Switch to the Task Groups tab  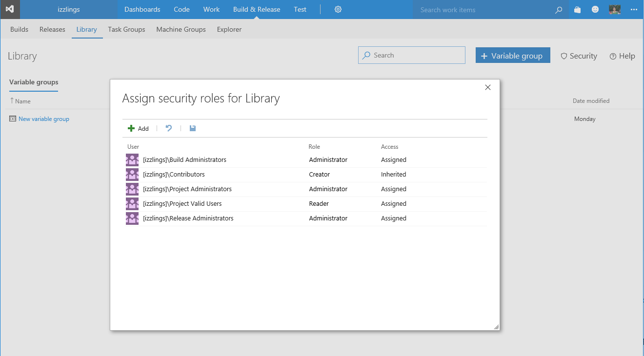126,29
